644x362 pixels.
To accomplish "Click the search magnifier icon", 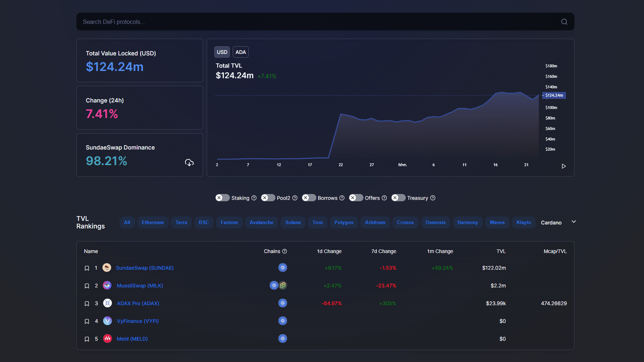I will point(564,22).
